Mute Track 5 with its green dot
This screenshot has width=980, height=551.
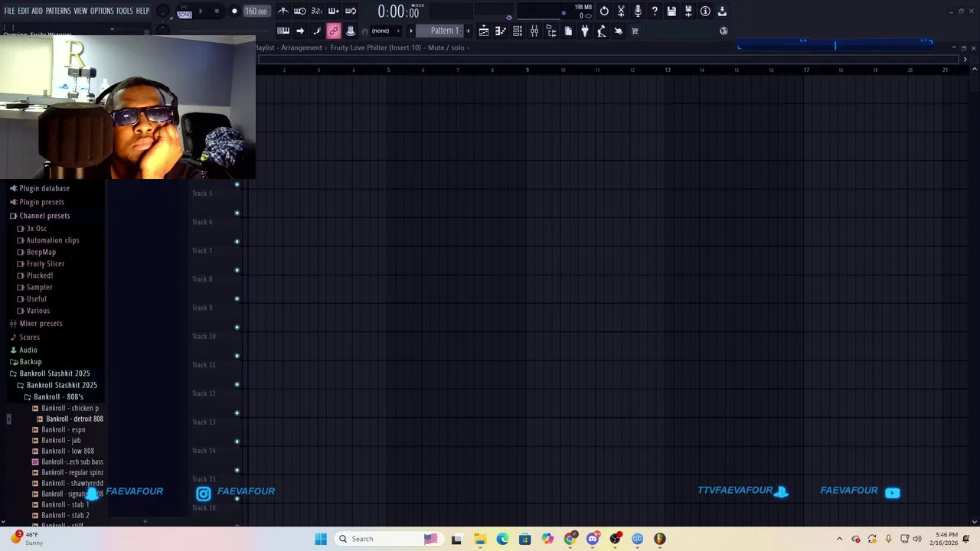pyautogui.click(x=237, y=184)
